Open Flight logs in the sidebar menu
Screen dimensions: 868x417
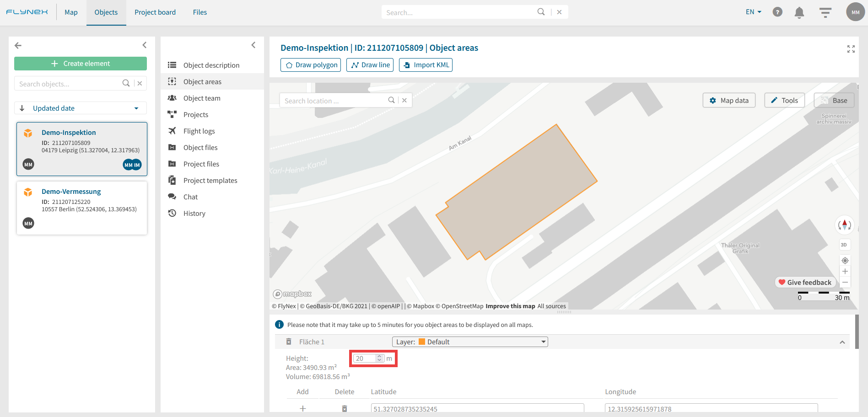pos(199,131)
